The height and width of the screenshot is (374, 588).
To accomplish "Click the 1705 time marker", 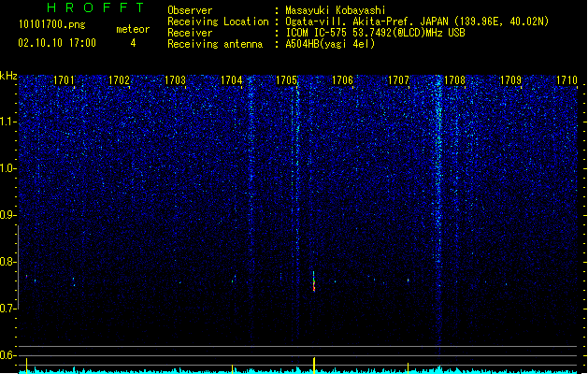I will tap(286, 80).
